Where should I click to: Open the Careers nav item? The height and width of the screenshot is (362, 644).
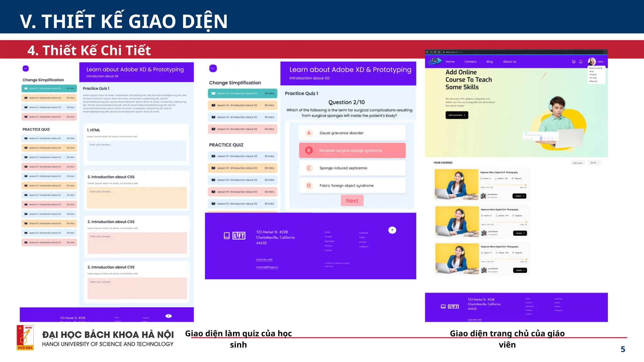(x=470, y=62)
